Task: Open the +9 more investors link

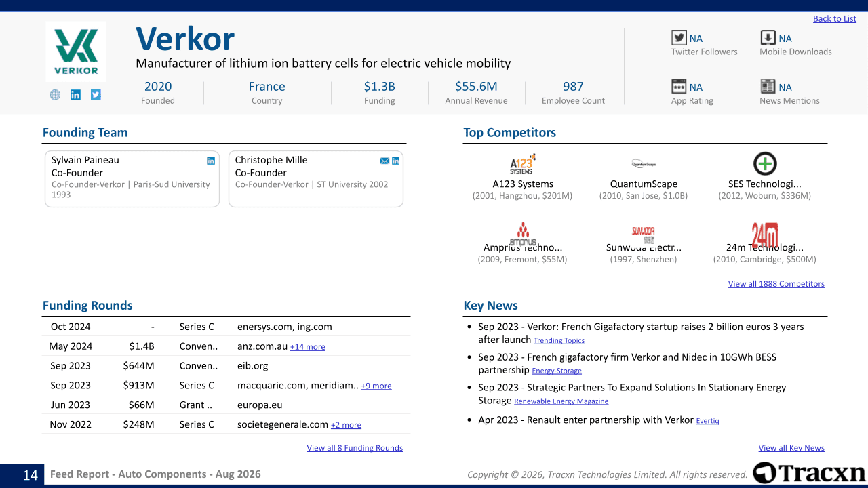Action: (x=376, y=386)
